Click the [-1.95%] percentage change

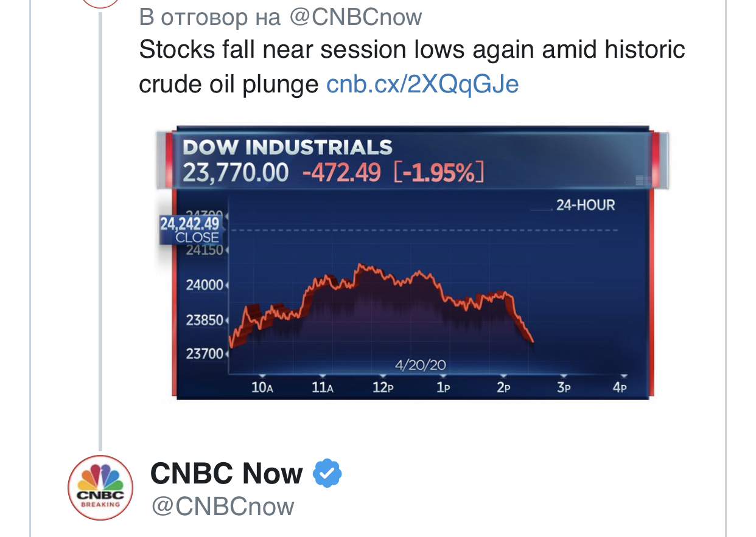coord(439,173)
